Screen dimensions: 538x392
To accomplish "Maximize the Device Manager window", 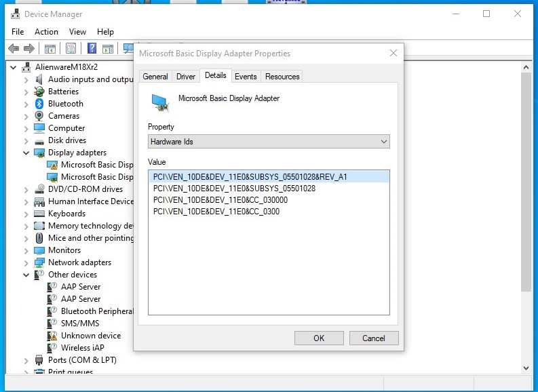I will click(486, 14).
